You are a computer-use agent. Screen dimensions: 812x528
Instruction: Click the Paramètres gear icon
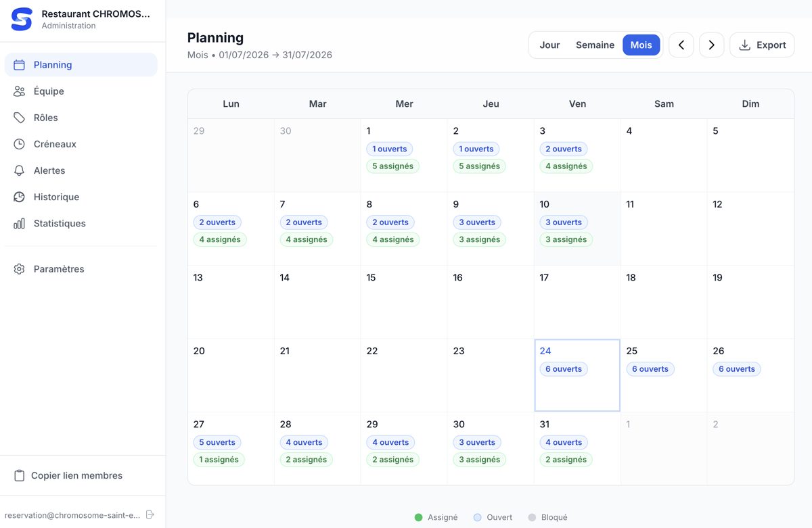click(19, 269)
